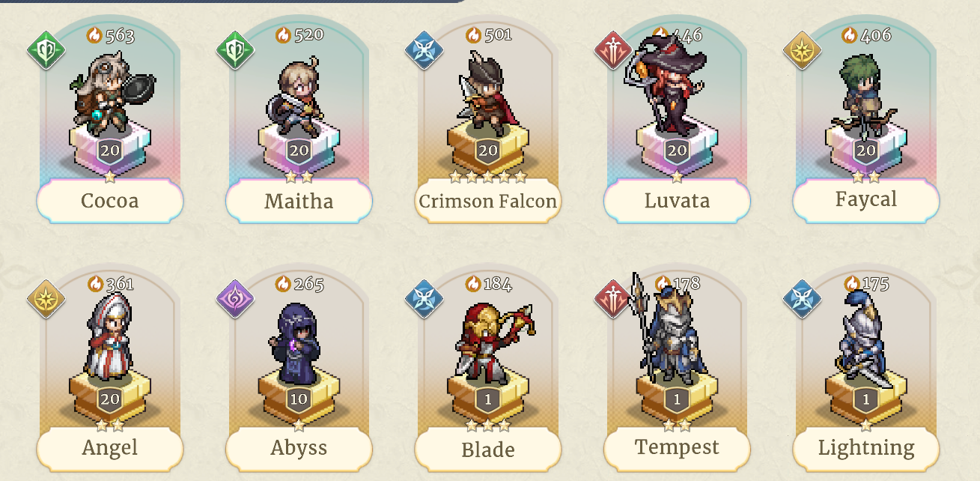Open the Lightning name label
The width and height of the screenshot is (980, 481).
(x=866, y=448)
